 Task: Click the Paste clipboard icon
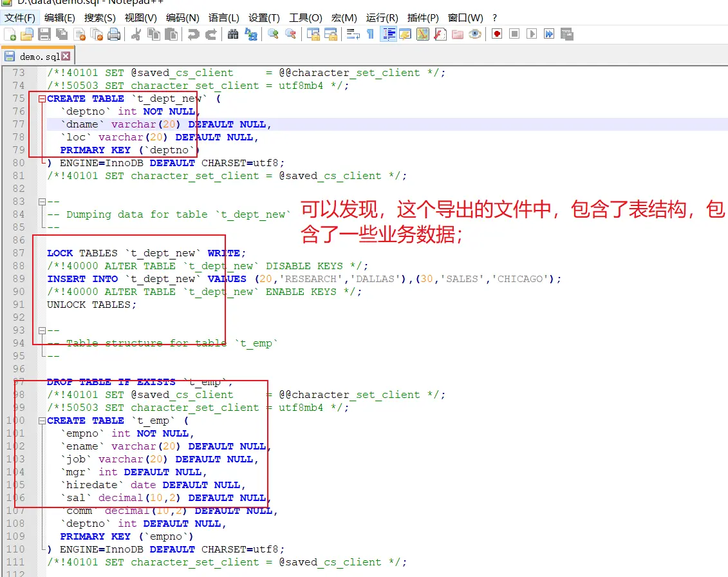(x=171, y=34)
